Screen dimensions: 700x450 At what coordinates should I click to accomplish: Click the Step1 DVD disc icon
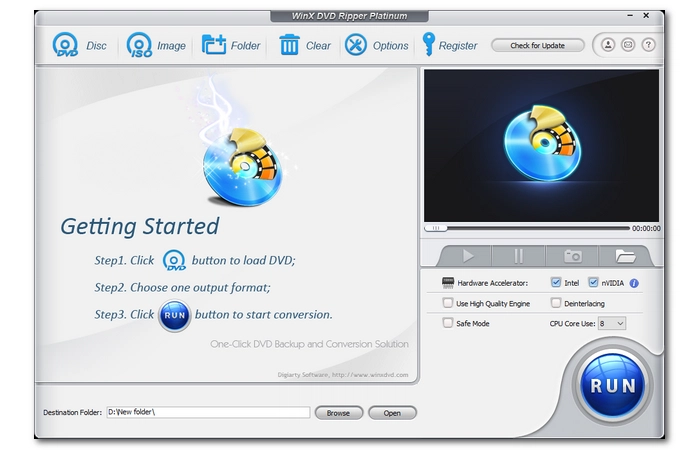tap(174, 260)
